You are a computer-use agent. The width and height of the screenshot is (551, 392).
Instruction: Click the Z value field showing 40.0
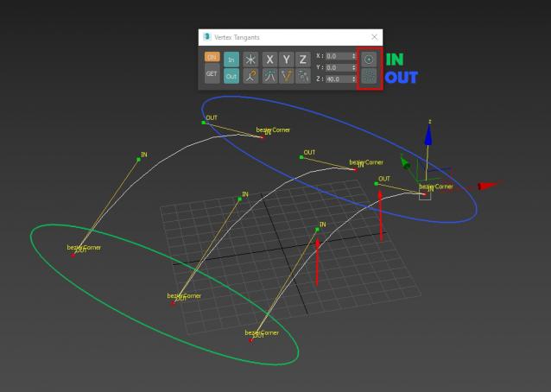[x=339, y=79]
